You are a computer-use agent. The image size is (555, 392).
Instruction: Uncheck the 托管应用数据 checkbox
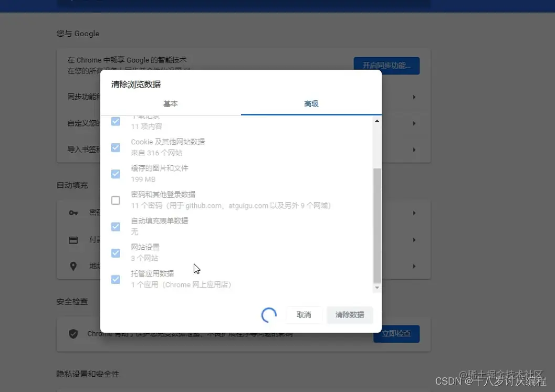point(115,279)
